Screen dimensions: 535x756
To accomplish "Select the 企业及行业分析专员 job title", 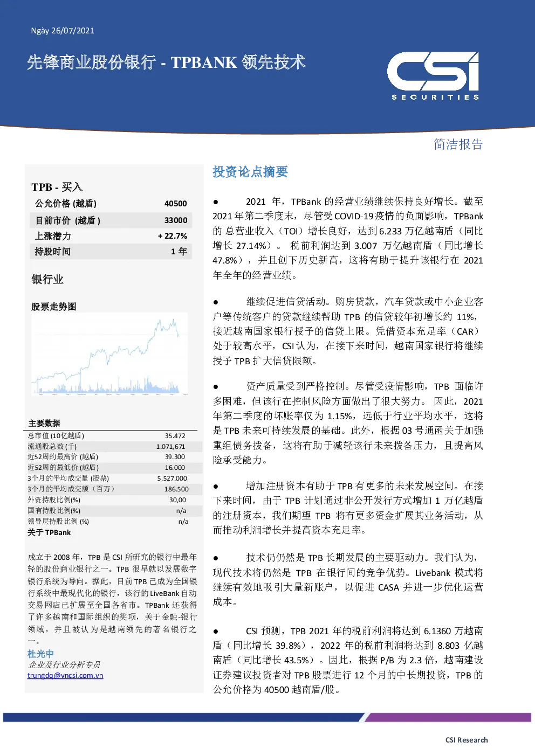I will [64, 665].
